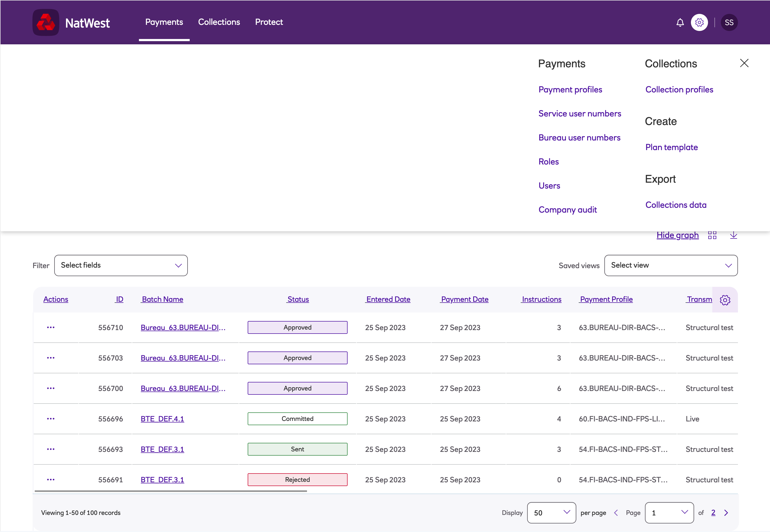The height and width of the screenshot is (532, 770).
Task: Open the Display 50 per page dropdown
Action: tap(551, 513)
